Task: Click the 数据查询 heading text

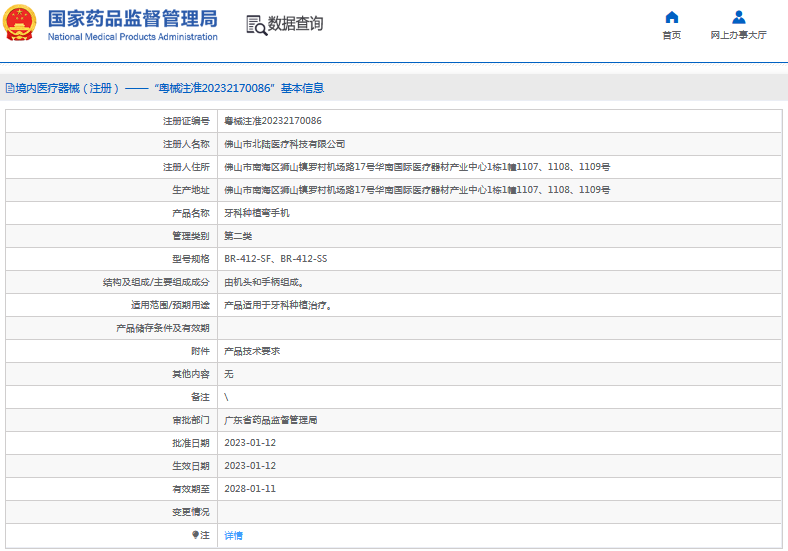Action: (x=295, y=24)
